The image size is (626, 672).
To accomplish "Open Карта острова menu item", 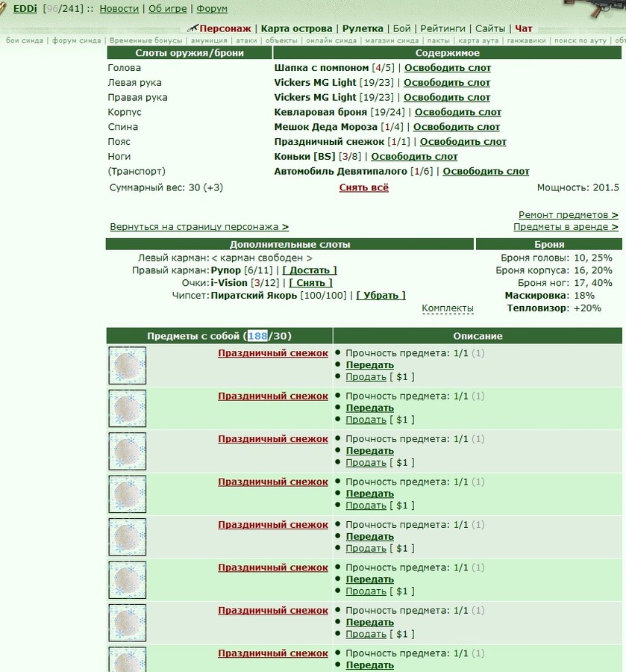I will tap(296, 28).
